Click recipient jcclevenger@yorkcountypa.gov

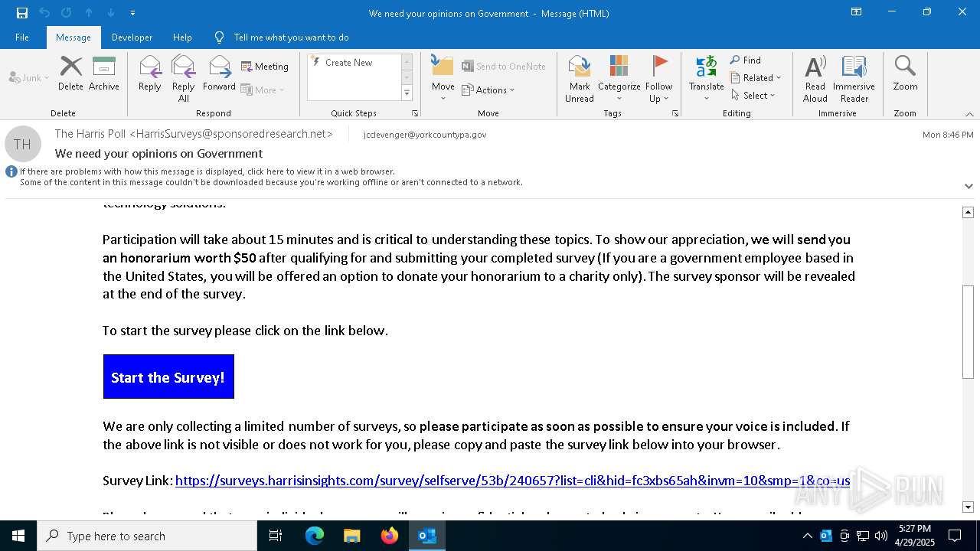425,135
